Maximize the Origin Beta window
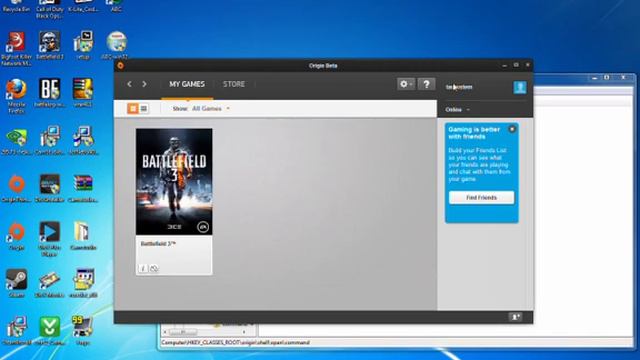 point(516,65)
